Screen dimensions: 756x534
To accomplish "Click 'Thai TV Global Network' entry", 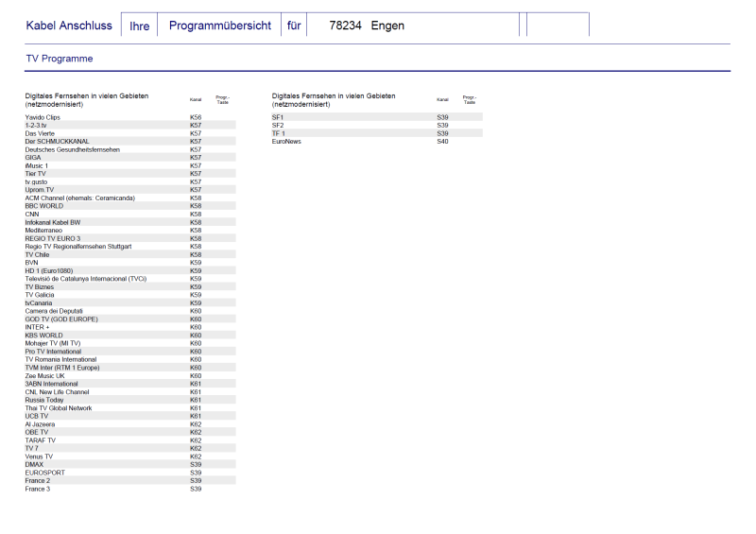I will tap(130, 408).
